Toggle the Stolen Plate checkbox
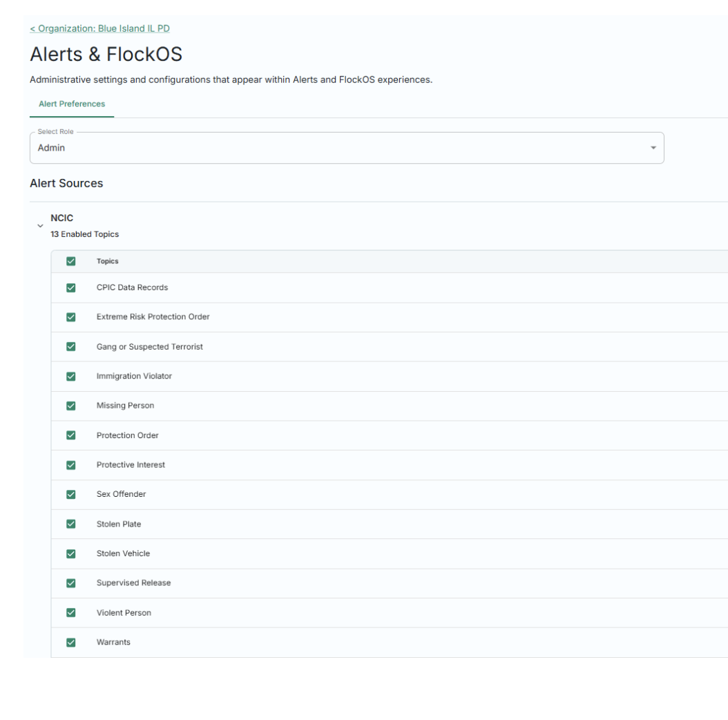This screenshot has width=728, height=720. [71, 524]
